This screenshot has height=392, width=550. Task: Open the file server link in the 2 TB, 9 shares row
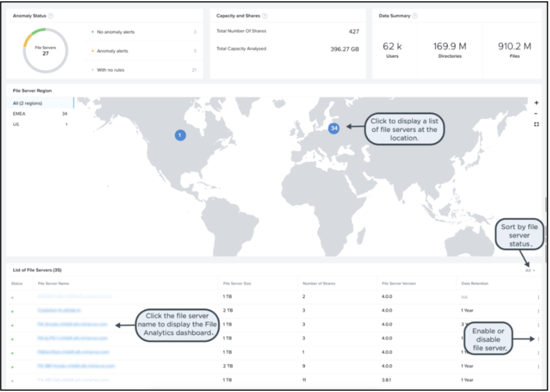tap(76, 366)
